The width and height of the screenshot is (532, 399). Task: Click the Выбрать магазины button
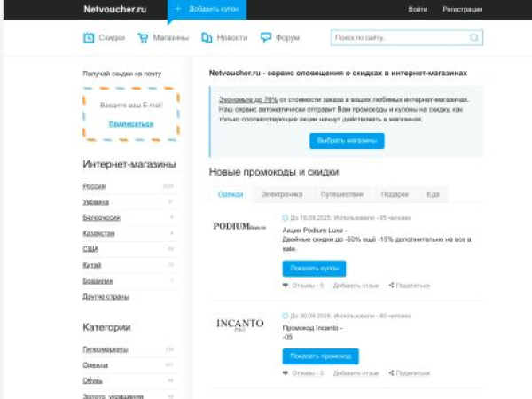click(x=347, y=141)
